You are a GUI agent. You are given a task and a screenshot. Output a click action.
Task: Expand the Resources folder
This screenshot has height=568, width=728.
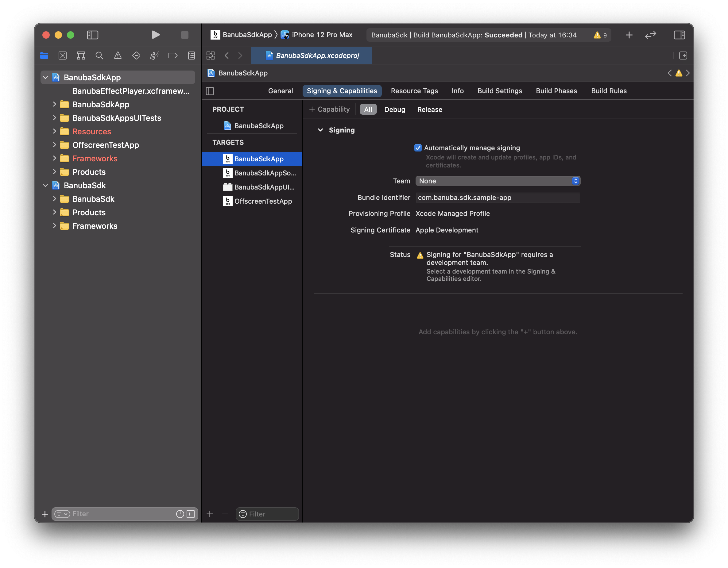point(54,131)
